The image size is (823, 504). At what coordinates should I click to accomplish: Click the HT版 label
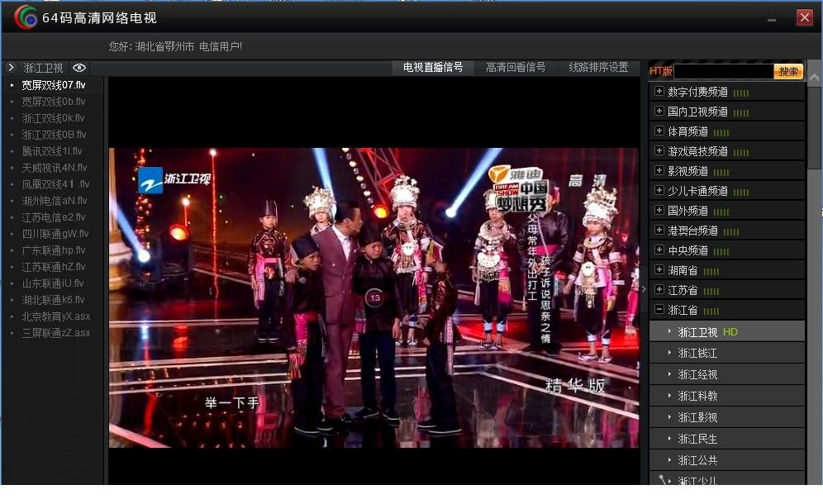(x=661, y=71)
